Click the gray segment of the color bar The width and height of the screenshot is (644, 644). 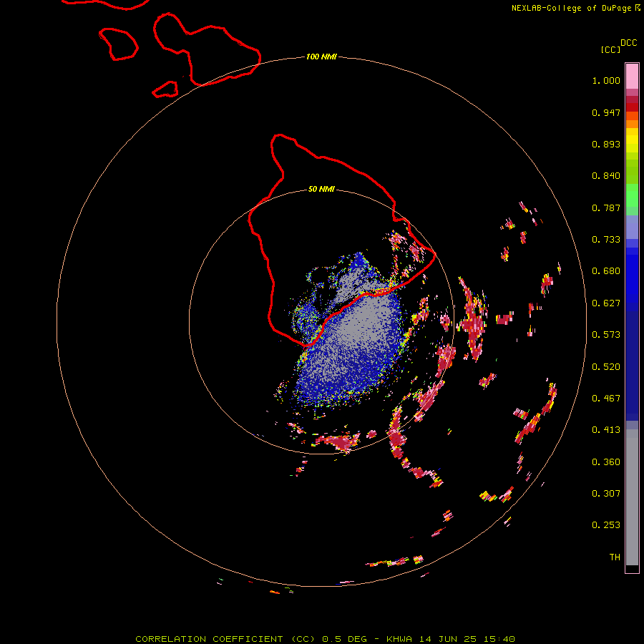(632, 497)
